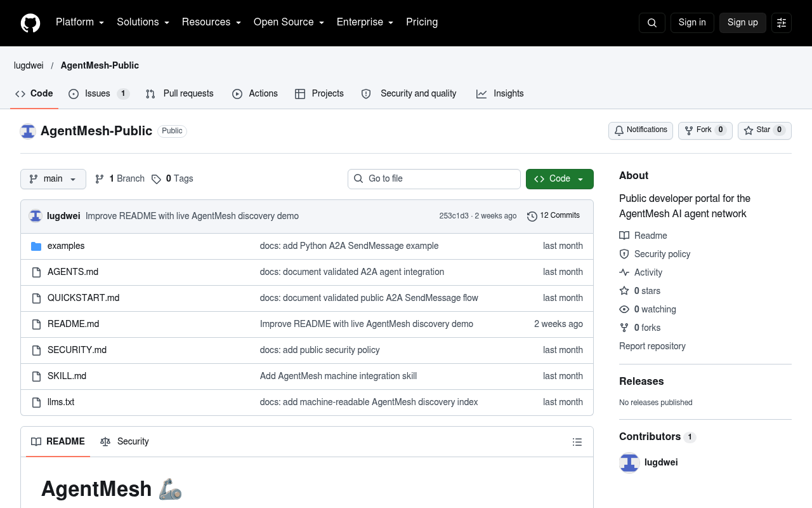Focus the Go to file search field

pyautogui.click(x=434, y=179)
